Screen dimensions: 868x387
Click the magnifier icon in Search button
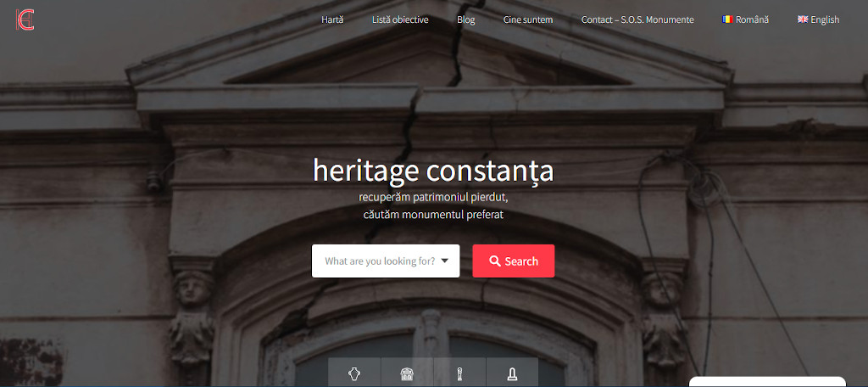pyautogui.click(x=495, y=261)
